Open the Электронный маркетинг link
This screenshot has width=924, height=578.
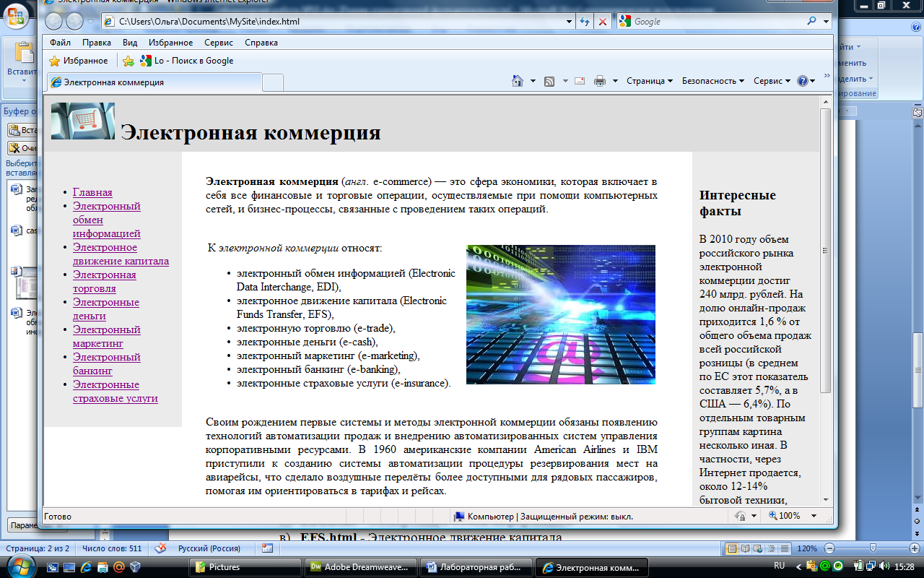coord(107,337)
